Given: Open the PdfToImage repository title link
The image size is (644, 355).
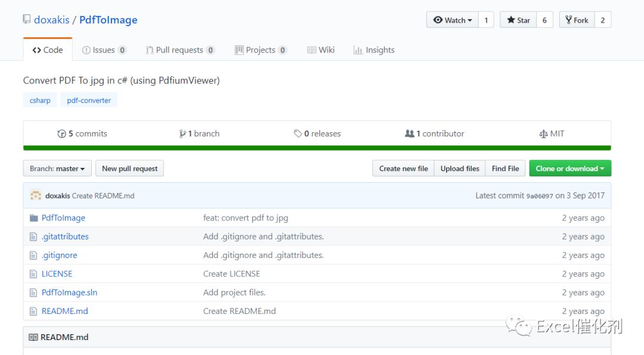Looking at the screenshot, I should pyautogui.click(x=109, y=20).
